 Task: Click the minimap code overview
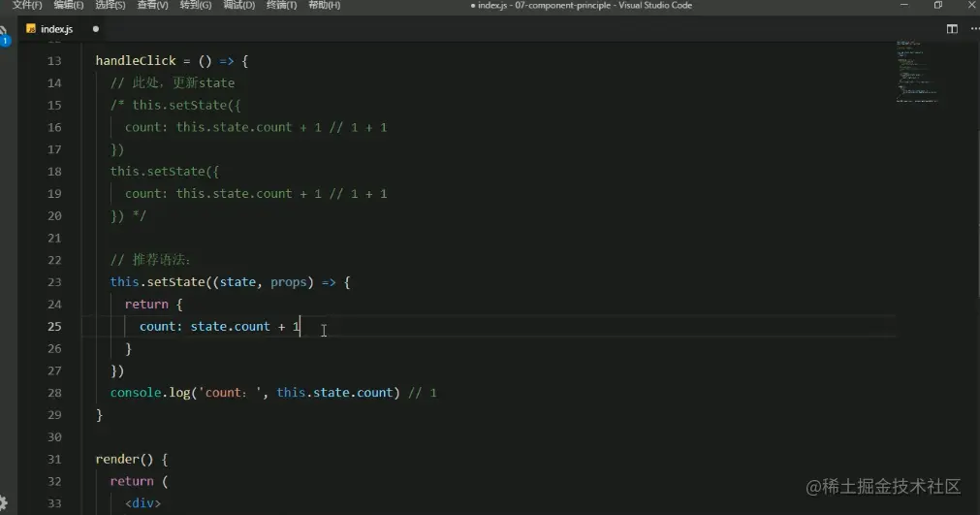click(x=916, y=71)
